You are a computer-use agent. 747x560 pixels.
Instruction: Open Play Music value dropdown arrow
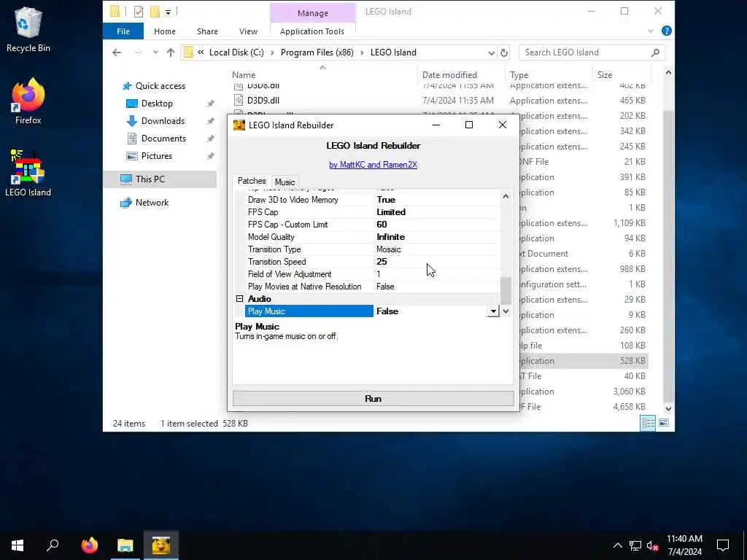point(493,311)
